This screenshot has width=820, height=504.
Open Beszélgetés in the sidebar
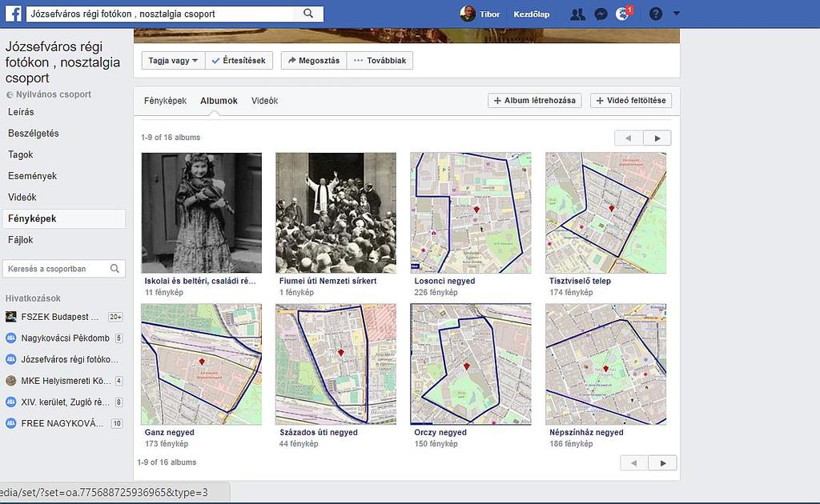34,133
